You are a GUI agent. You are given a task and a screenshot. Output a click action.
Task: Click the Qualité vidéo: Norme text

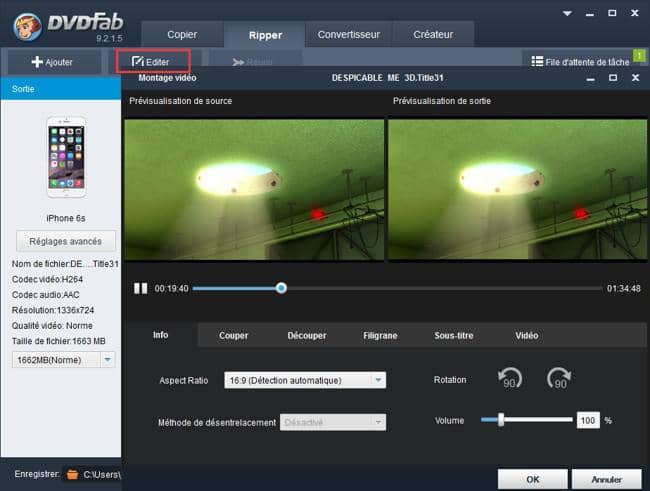pos(52,326)
